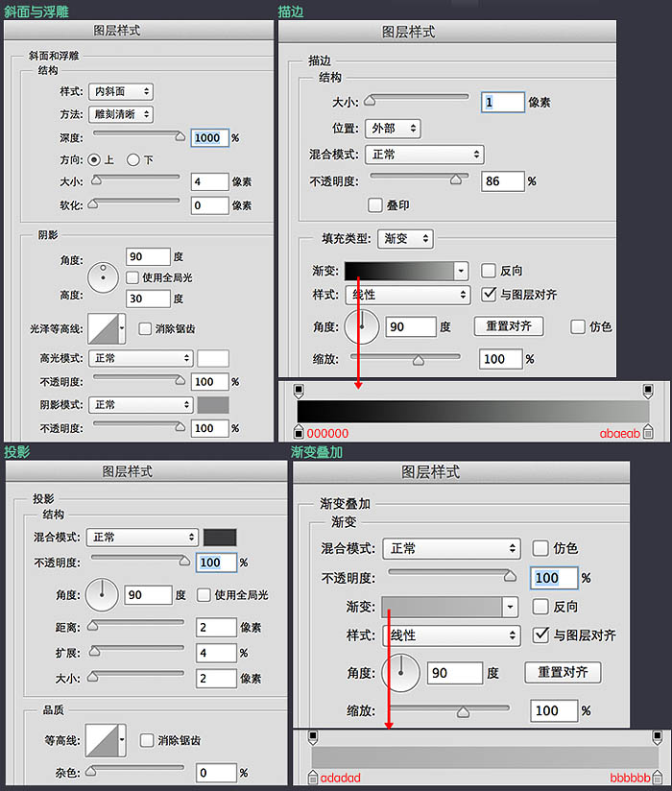672x791 pixels.
Task: Open the stroke 混合模式 dropdown
Action: pyautogui.click(x=424, y=155)
